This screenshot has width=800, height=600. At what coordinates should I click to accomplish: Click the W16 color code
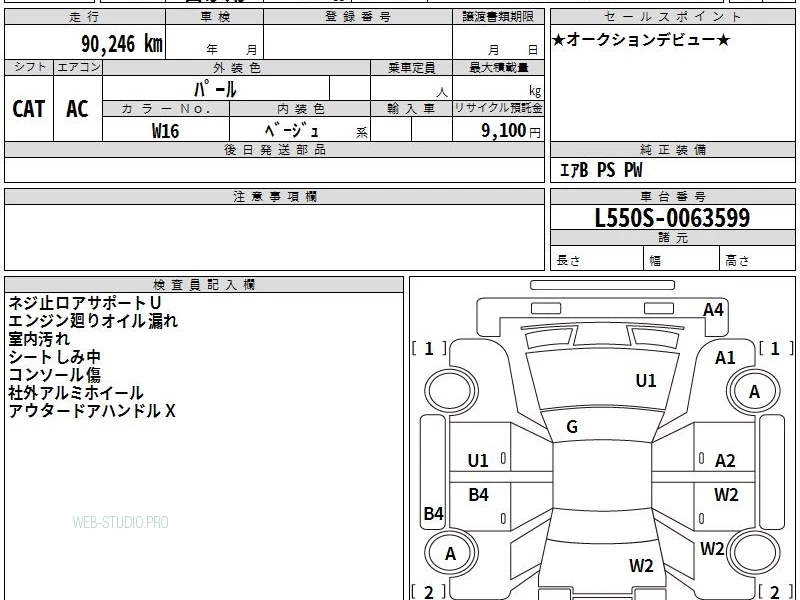(x=165, y=131)
